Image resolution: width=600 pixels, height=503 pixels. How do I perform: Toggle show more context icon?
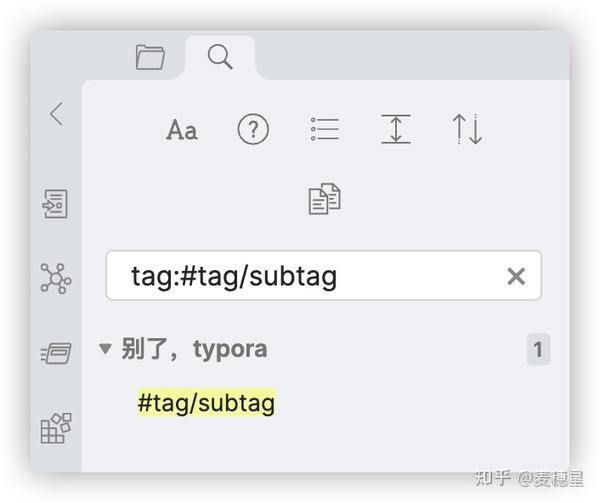click(x=396, y=130)
